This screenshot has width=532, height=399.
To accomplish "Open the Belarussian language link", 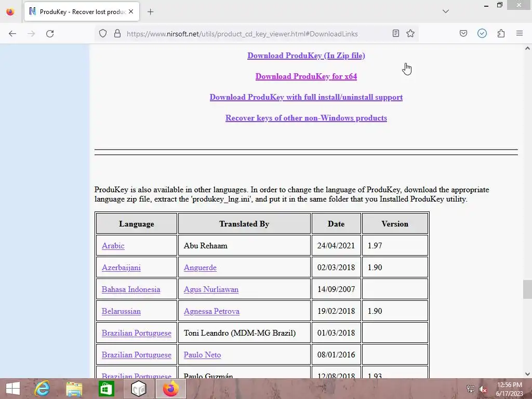I will (121, 311).
